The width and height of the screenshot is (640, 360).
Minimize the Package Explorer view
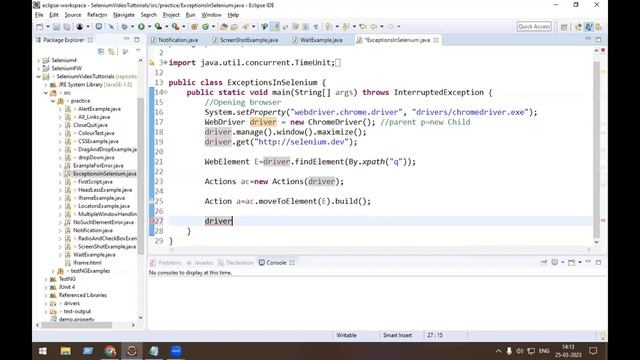[x=126, y=39]
